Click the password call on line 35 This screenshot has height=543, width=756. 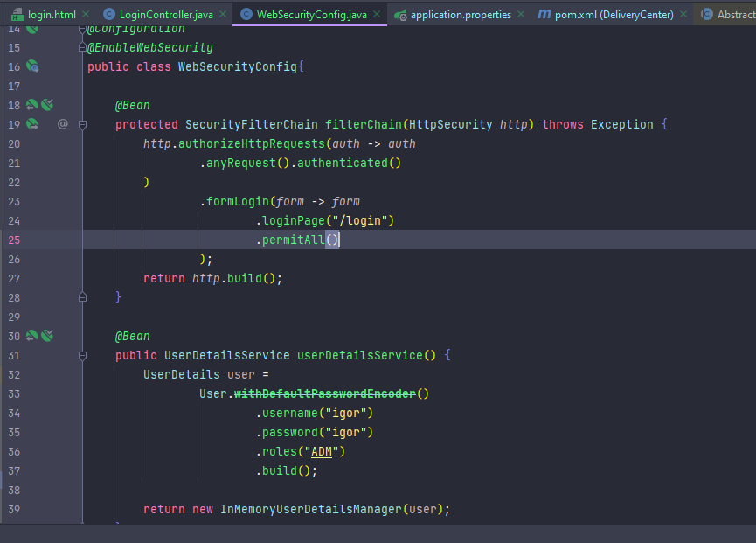290,432
